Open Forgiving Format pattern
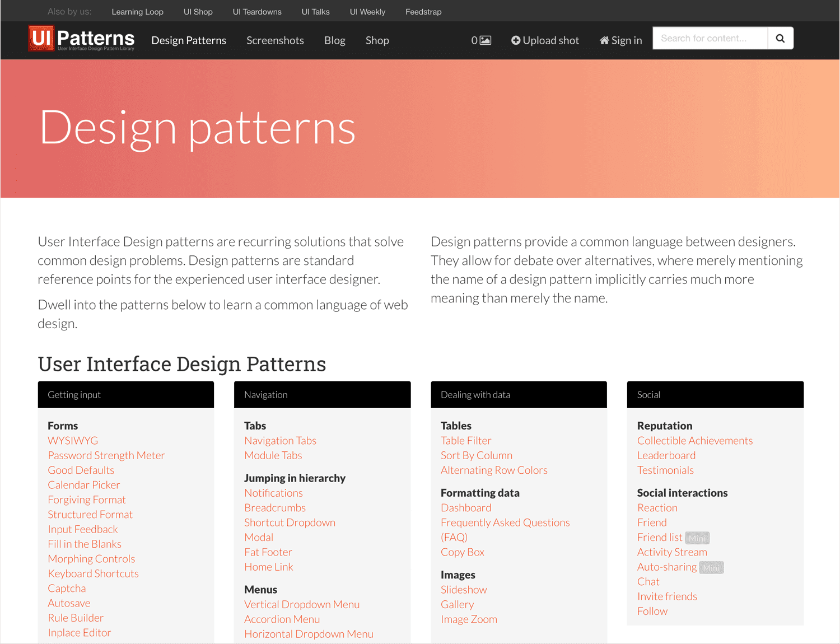Viewport: 840px width, 644px height. pyautogui.click(x=87, y=500)
